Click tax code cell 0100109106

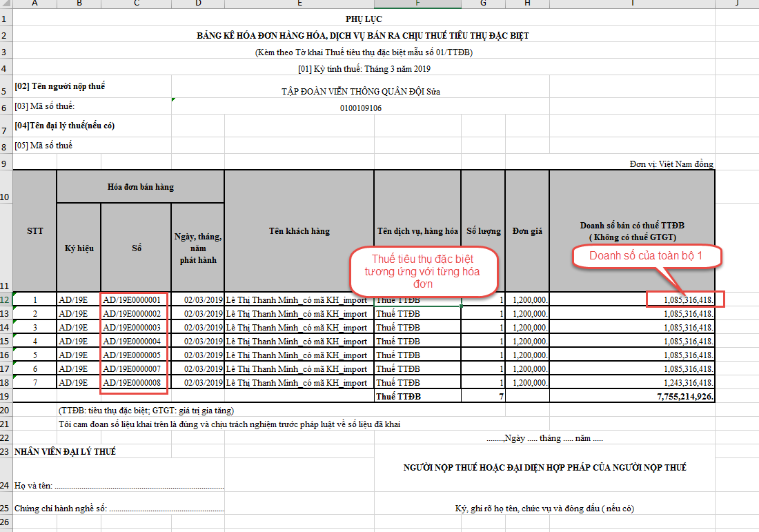361,108
